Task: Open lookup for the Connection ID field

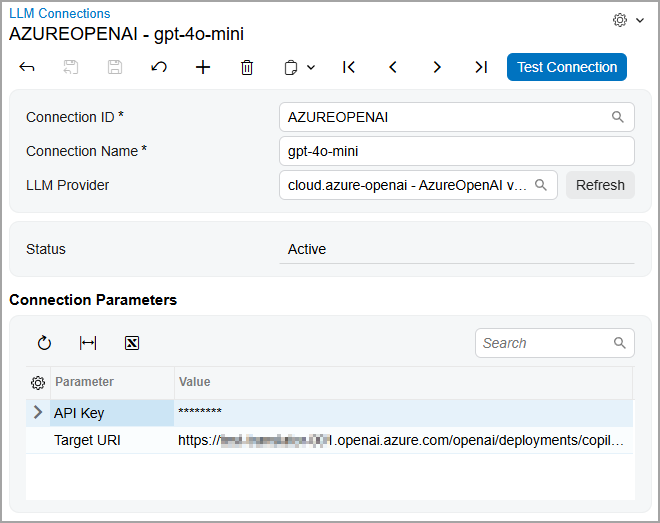Action: [618, 117]
